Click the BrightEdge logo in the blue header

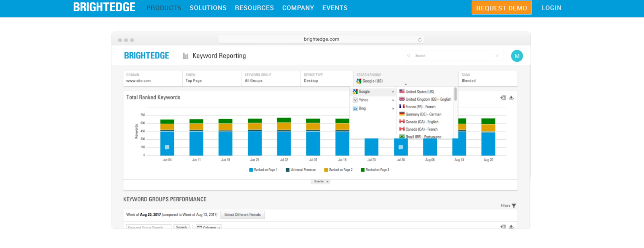coord(104,7)
